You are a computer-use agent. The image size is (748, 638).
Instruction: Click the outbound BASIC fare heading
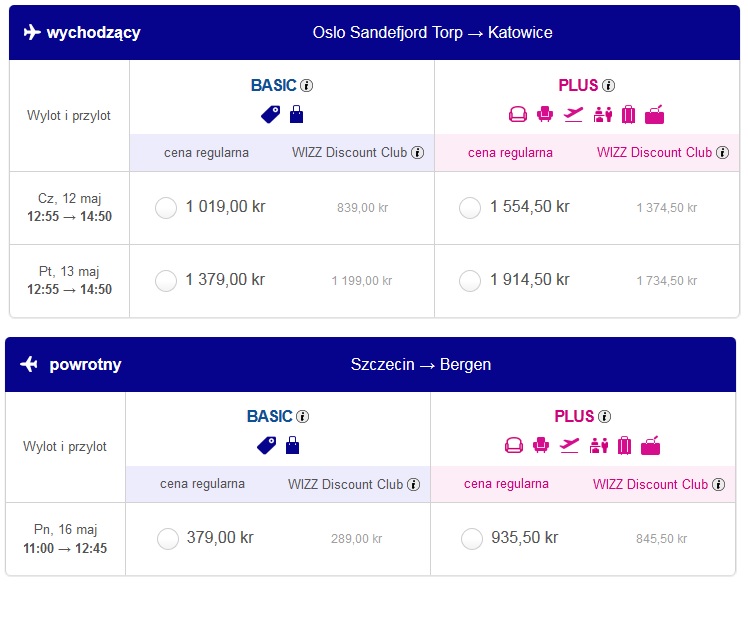[273, 85]
